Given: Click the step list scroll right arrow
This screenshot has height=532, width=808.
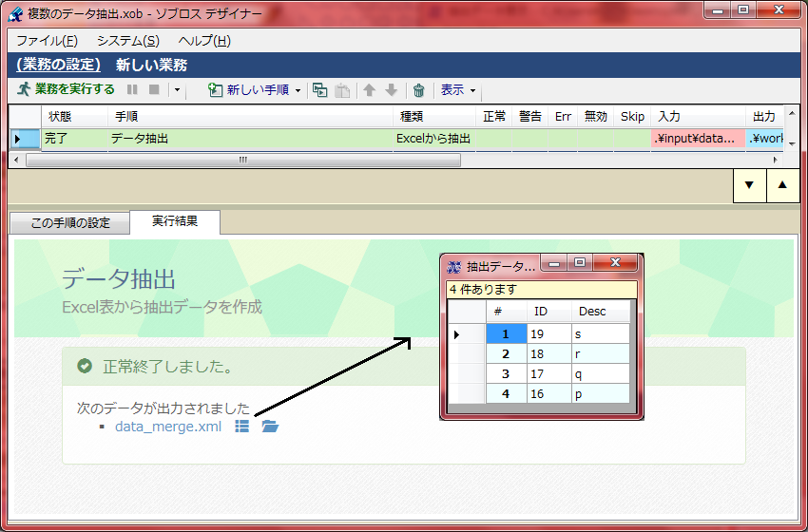Looking at the screenshot, I should pyautogui.click(x=776, y=161).
